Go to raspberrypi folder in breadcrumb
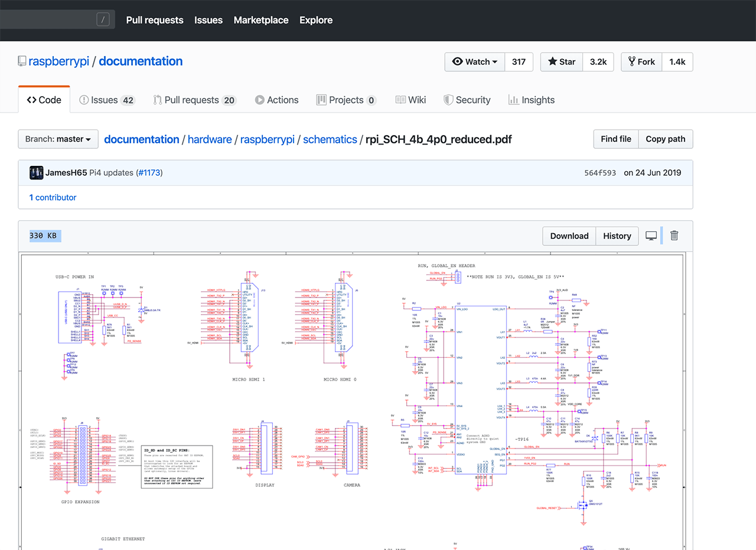Image resolution: width=756 pixels, height=550 pixels. [268, 139]
